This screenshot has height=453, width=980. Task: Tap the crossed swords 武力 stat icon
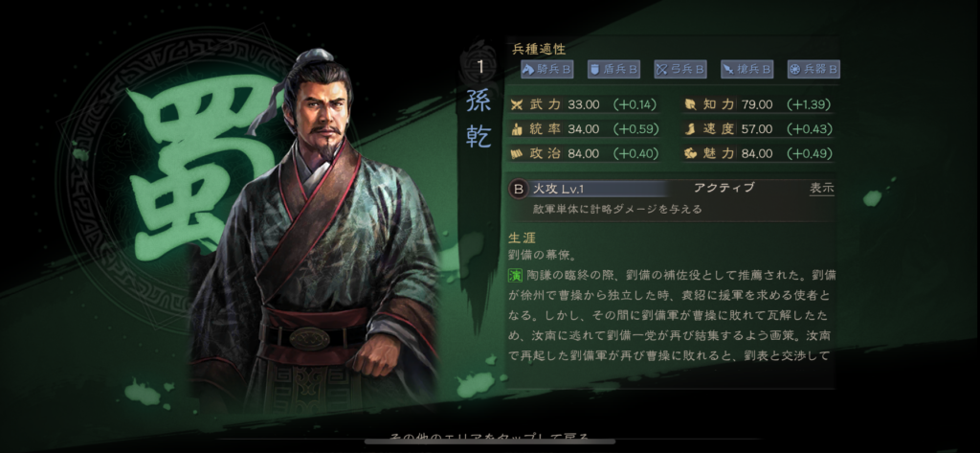[517, 104]
